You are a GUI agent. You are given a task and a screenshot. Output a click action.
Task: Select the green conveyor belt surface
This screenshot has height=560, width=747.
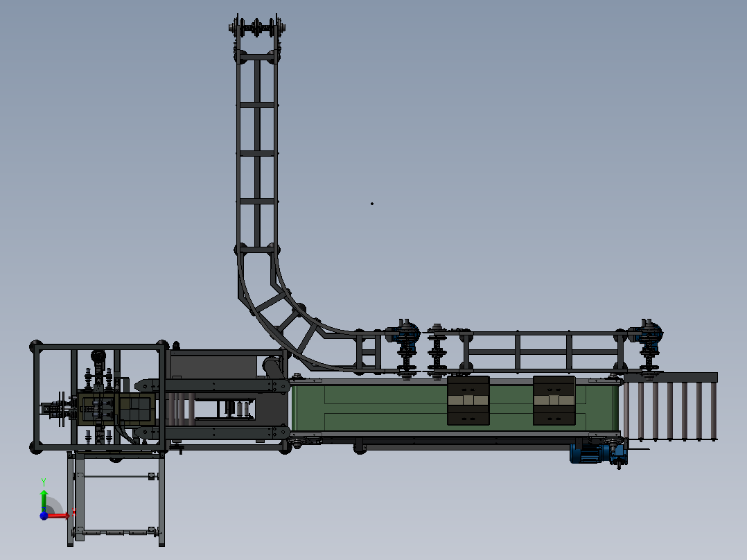click(455, 407)
